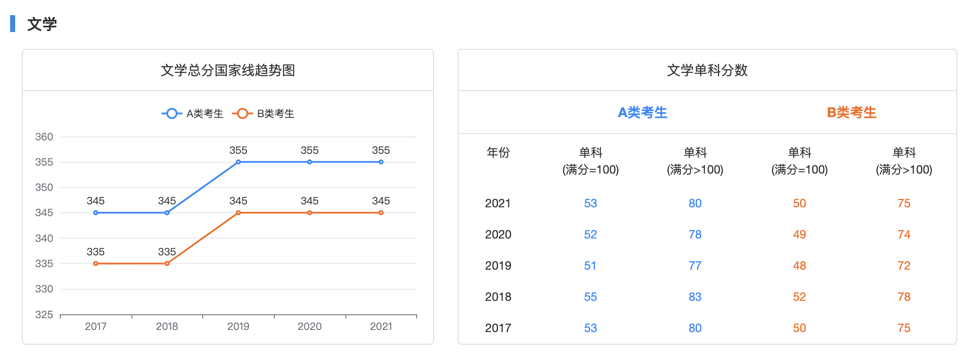The width and height of the screenshot is (980, 359).
Task: Click the 文学单科分数 table title
Action: point(707,70)
